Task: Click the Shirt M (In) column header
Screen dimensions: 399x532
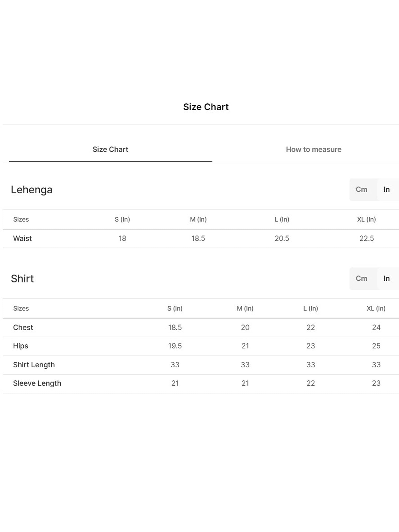Action: coord(245,309)
